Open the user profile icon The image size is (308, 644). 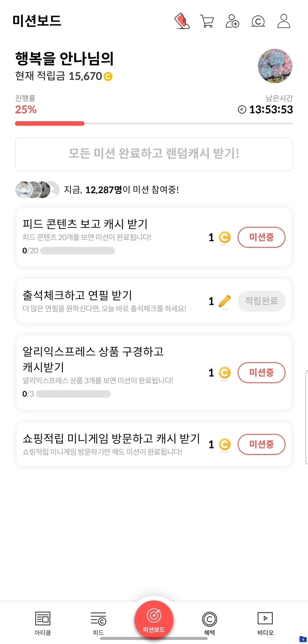tap(284, 21)
